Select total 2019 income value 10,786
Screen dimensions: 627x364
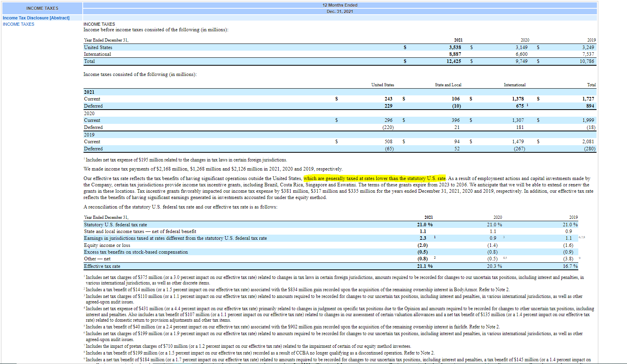pos(587,61)
